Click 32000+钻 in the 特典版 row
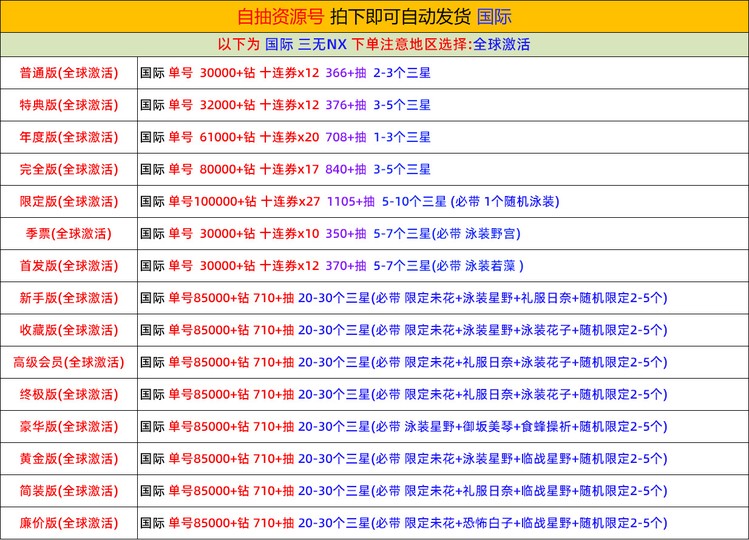 pyautogui.click(x=227, y=105)
